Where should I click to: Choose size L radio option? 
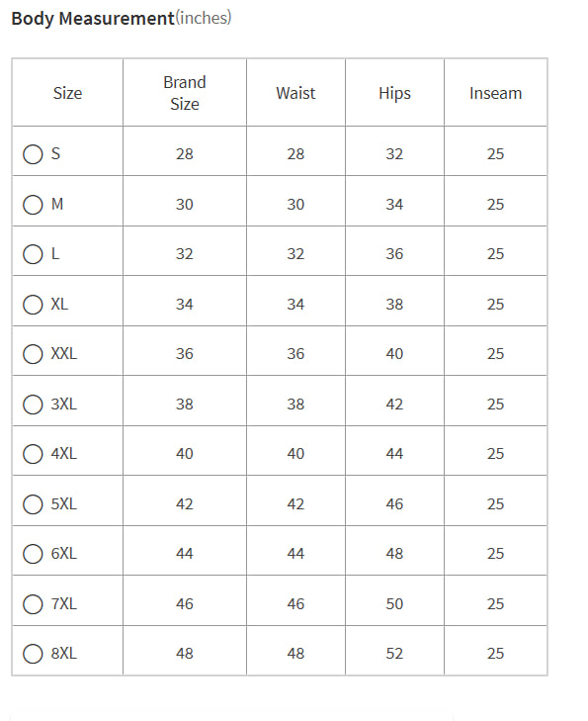tap(33, 254)
